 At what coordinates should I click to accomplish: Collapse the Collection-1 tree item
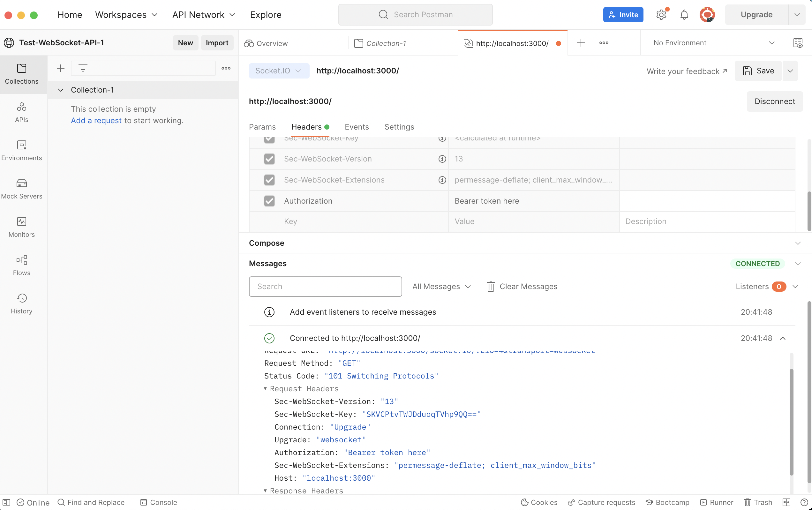pyautogui.click(x=61, y=90)
